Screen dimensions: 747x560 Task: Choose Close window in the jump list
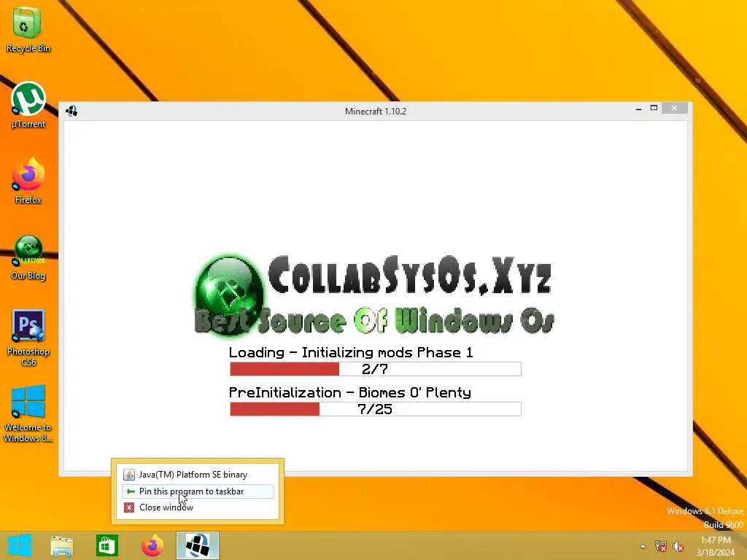(x=198, y=507)
